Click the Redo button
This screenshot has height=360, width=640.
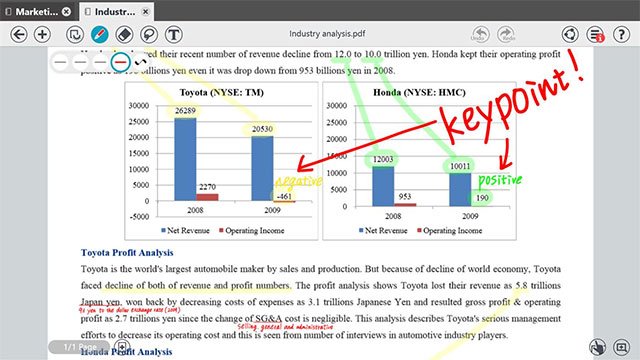(x=506, y=34)
